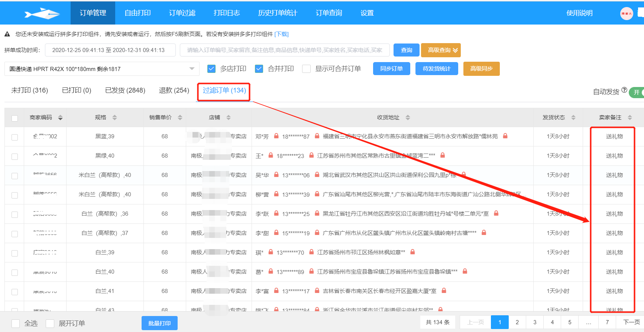Open the 拼单成功时间 date range picker
The width and height of the screenshot is (644, 332).
[110, 50]
